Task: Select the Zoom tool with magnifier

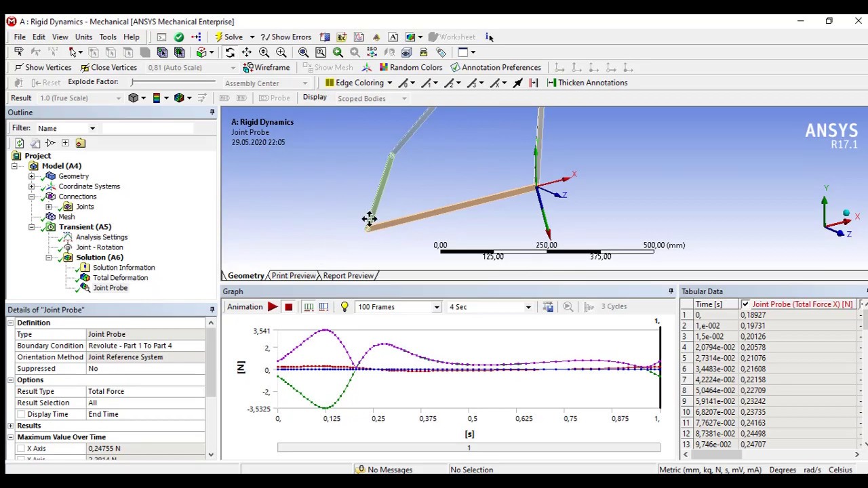Action: click(264, 52)
